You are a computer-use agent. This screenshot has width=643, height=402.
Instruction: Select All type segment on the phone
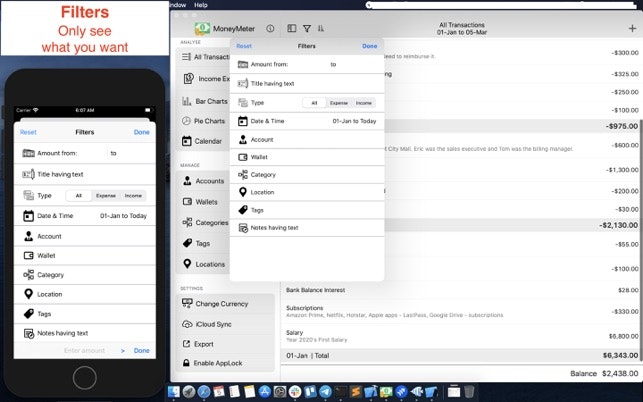79,196
